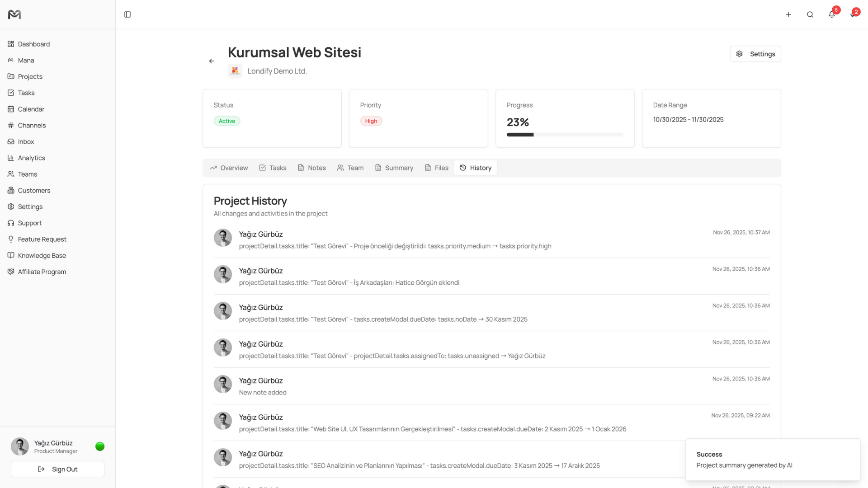Screen dimensions: 868x488
Task: Click the Sign Out button
Action: (57, 469)
